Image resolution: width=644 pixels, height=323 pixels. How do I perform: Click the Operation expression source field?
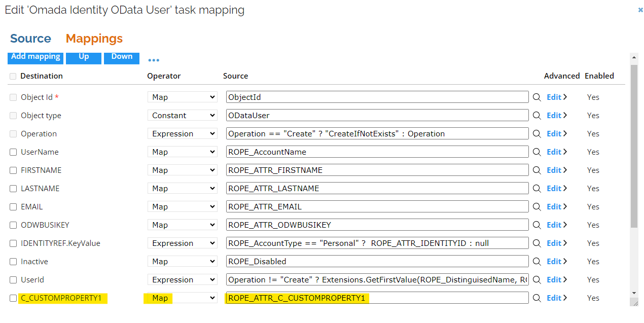click(x=377, y=134)
